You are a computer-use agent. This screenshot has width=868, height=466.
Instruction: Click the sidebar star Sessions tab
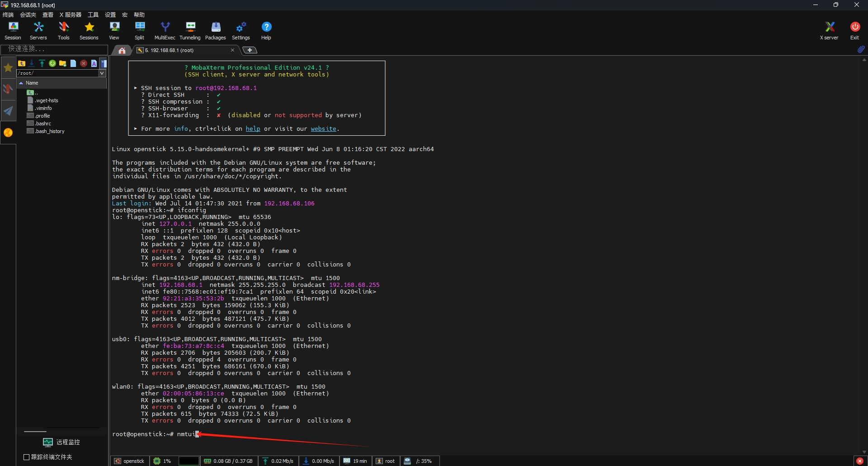point(8,68)
